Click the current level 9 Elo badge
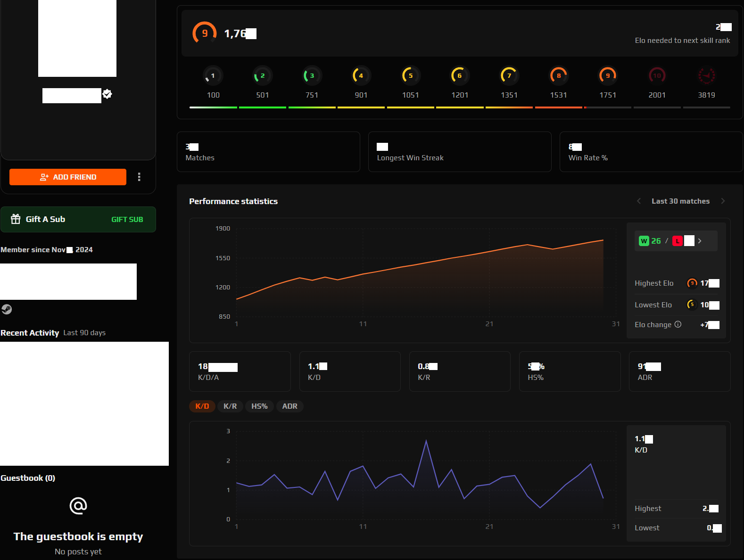 [x=205, y=33]
